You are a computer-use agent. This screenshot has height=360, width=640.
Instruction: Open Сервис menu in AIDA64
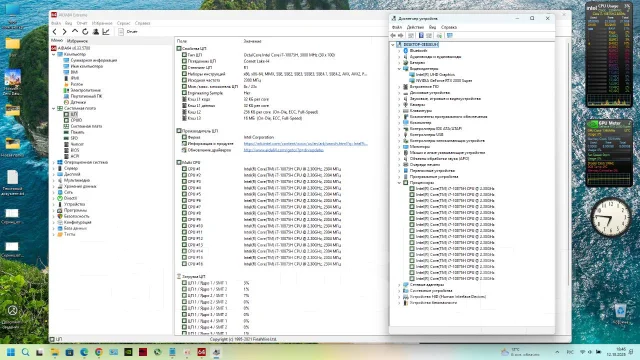tap(123, 23)
